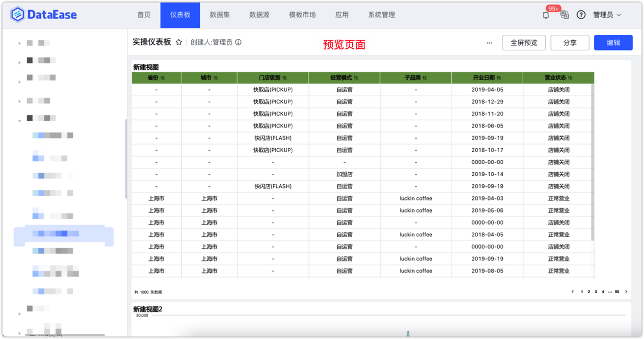Switch to the 数据集 tab
Image resolution: width=644 pixels, height=339 pixels.
click(220, 15)
